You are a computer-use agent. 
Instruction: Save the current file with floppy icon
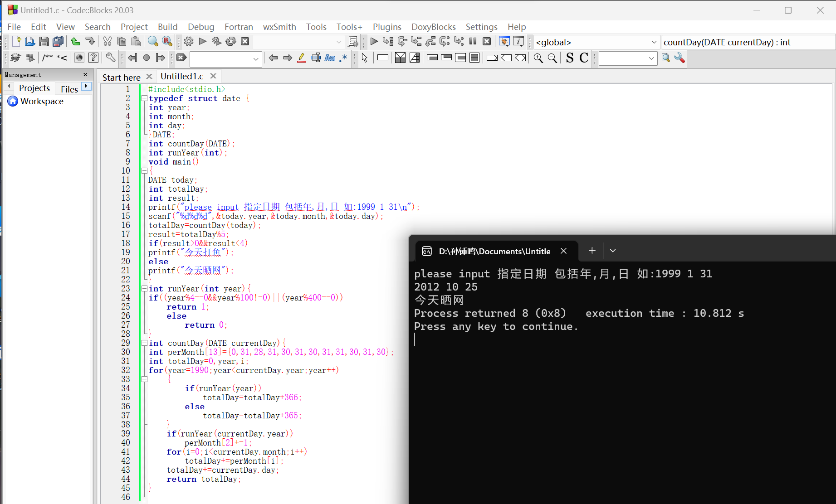[x=44, y=42]
